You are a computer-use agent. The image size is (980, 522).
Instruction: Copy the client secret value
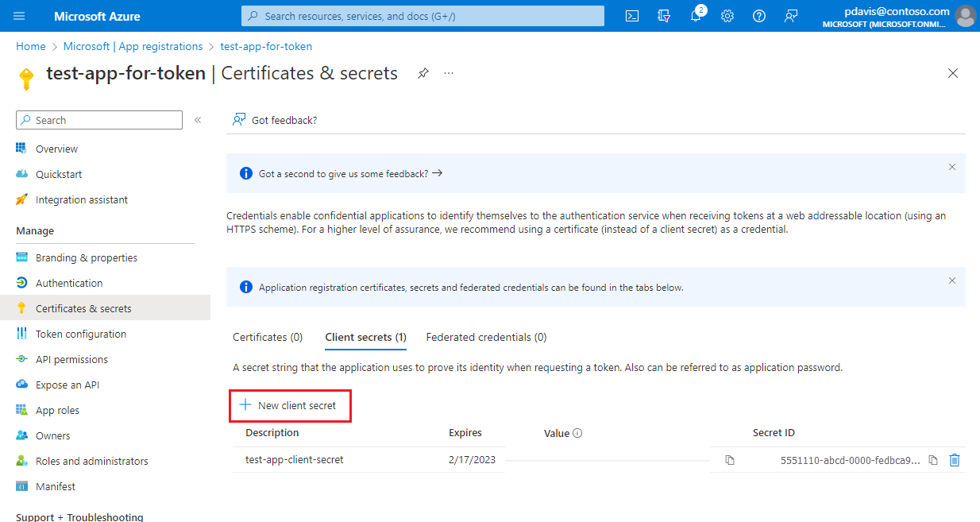(x=730, y=460)
